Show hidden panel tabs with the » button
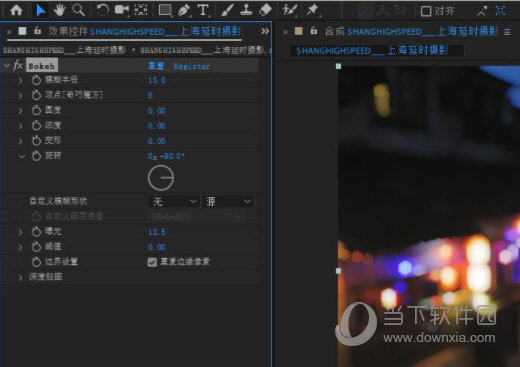The height and width of the screenshot is (367, 520). (x=265, y=31)
